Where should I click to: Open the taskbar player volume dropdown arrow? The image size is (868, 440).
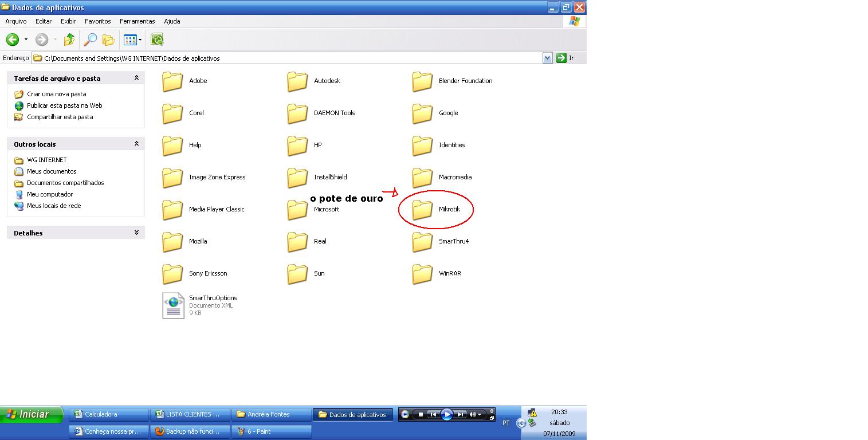[x=479, y=414]
